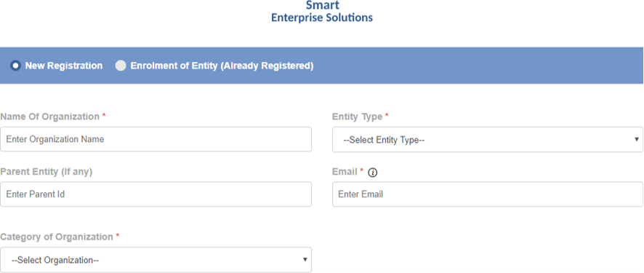Select the Enrolment of Entity radio button

pyautogui.click(x=121, y=66)
